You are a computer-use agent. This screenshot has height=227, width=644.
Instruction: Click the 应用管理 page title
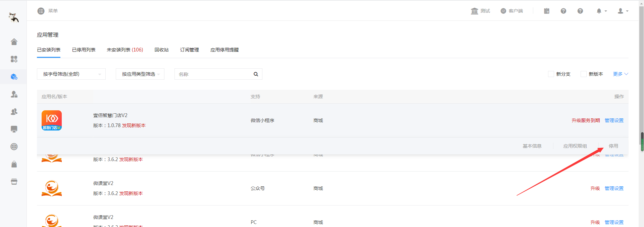coord(48,35)
